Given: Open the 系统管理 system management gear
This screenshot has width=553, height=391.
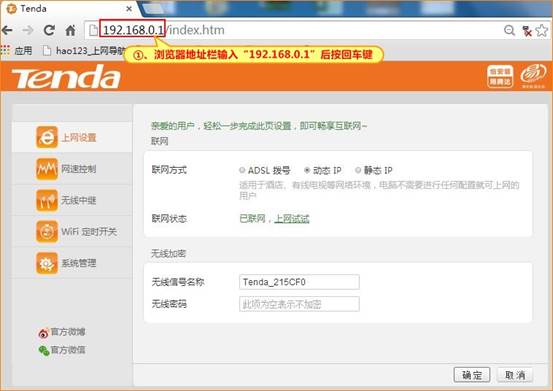Looking at the screenshot, I should point(47,263).
